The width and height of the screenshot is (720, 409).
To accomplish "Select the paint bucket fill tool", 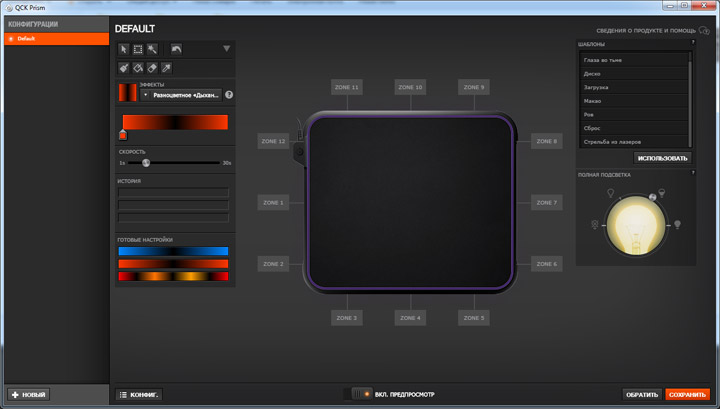I will tap(138, 68).
